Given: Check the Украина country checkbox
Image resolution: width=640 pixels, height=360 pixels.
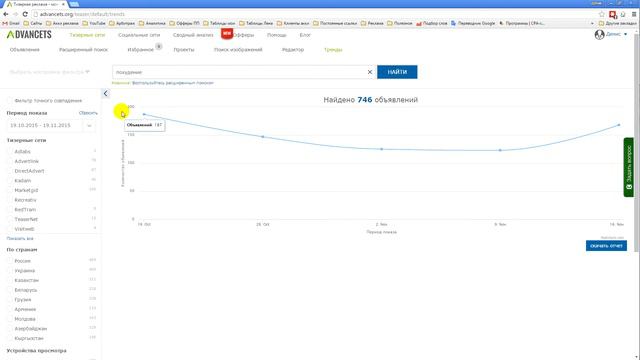Looking at the screenshot, I should point(10,271).
